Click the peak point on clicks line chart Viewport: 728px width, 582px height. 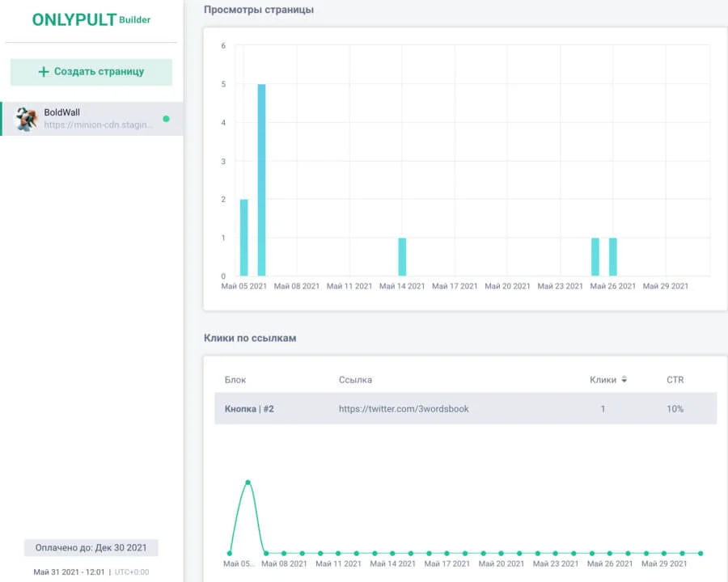coord(248,483)
